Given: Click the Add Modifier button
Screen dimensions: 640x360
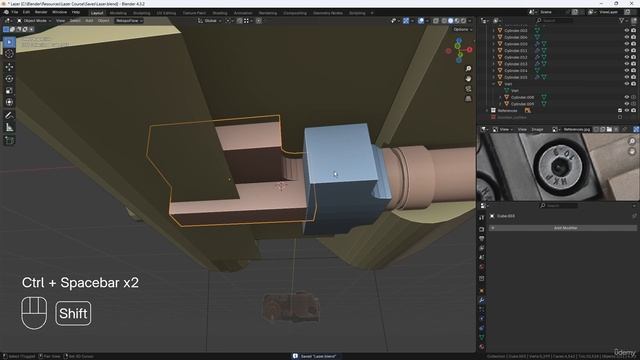Looking at the screenshot, I should point(563,228).
